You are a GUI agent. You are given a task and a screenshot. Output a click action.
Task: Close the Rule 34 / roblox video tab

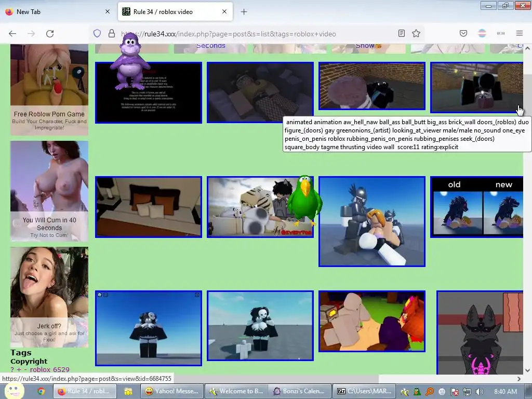(224, 11)
